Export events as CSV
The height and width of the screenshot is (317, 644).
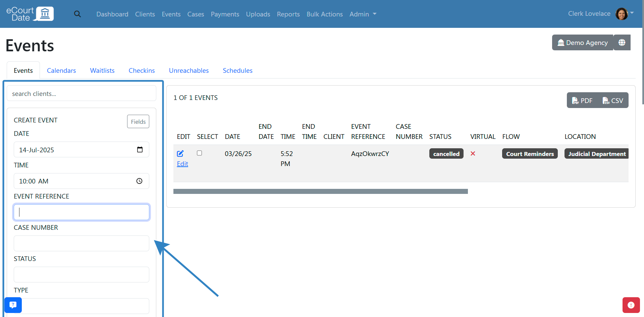(x=613, y=101)
